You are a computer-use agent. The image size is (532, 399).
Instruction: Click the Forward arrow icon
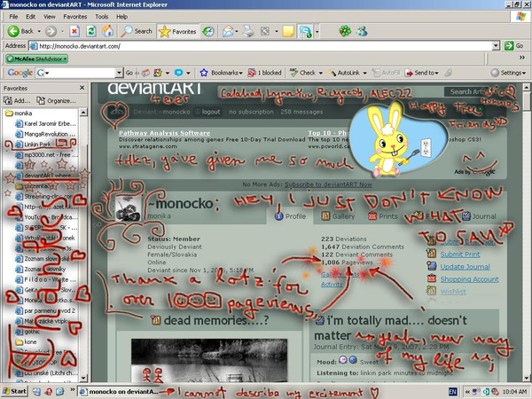[51, 31]
